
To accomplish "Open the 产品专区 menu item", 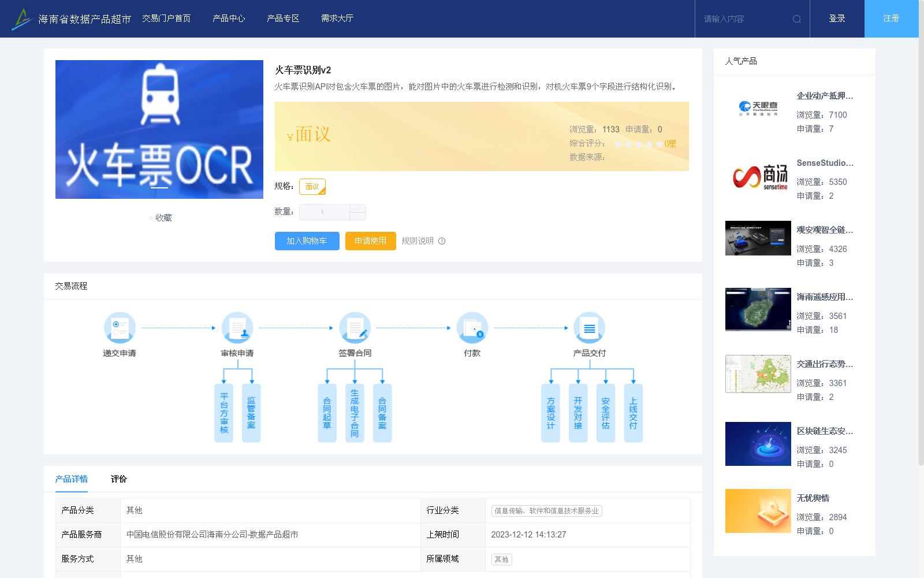I will tap(283, 18).
